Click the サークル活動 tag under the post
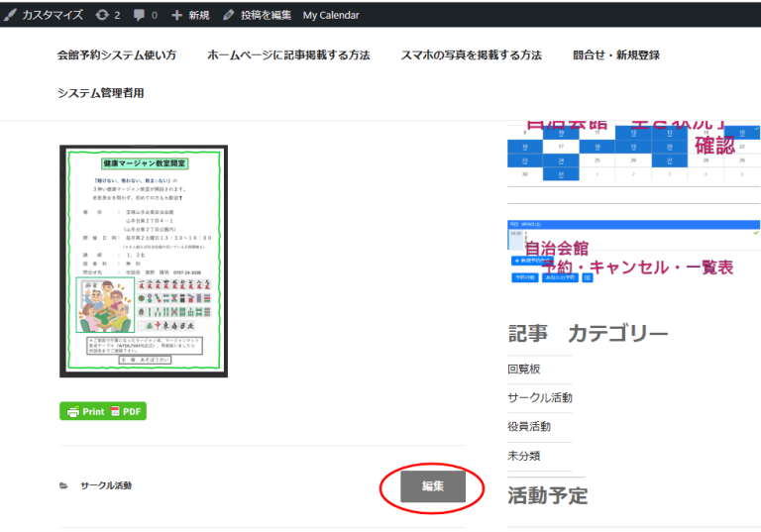 click(106, 486)
